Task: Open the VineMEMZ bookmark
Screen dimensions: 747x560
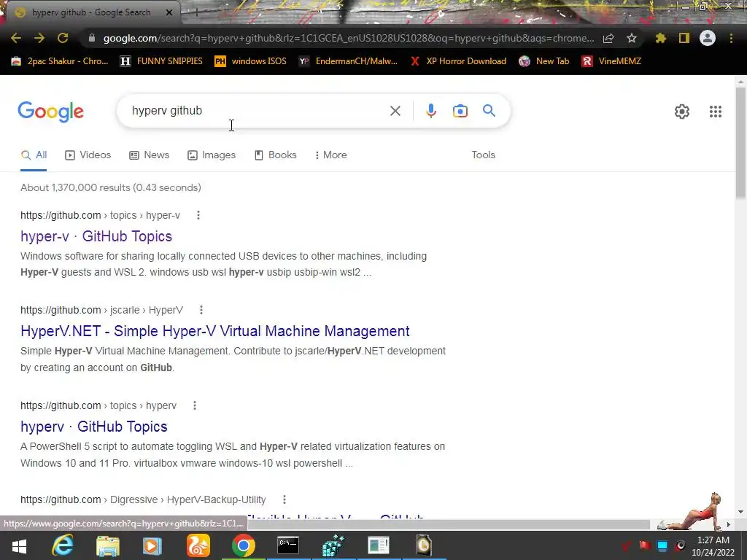Action: 611,61
